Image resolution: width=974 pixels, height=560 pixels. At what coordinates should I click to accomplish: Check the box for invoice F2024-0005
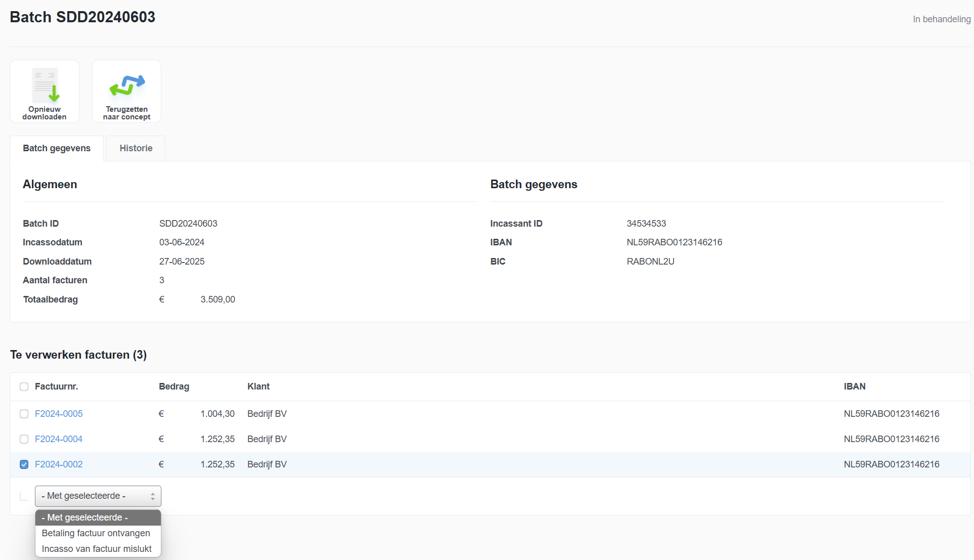pos(24,414)
